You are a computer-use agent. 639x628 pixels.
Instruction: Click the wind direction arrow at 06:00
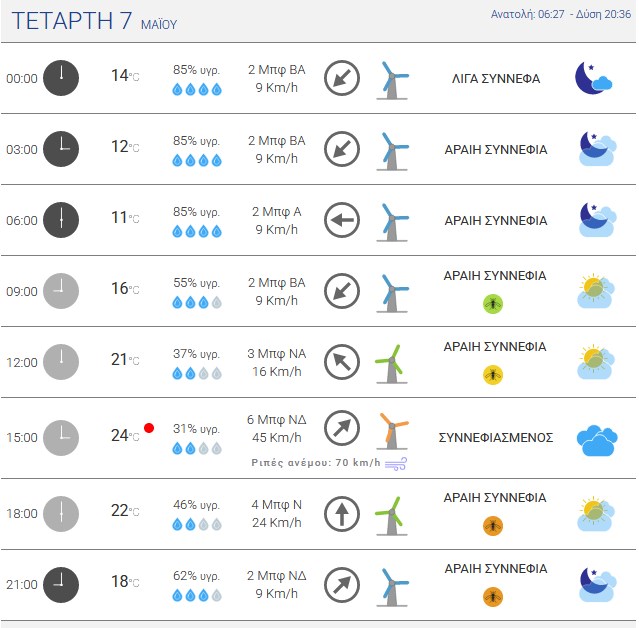342,220
